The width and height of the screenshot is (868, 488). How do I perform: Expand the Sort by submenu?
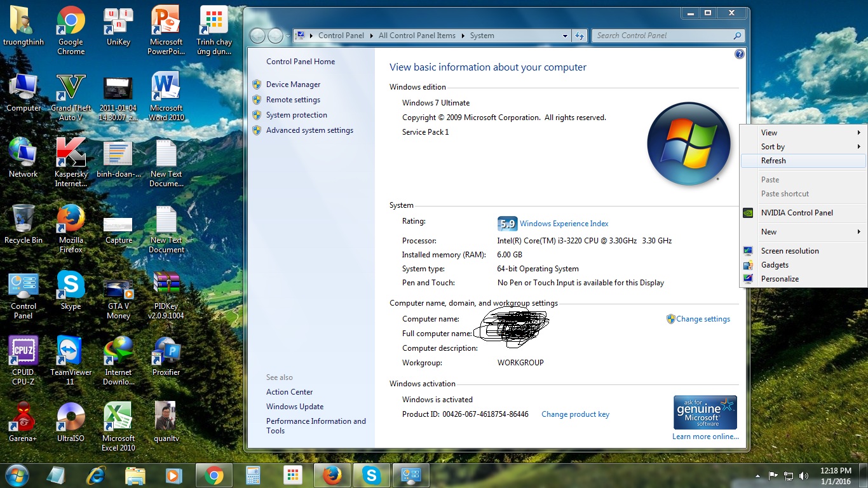click(x=804, y=147)
